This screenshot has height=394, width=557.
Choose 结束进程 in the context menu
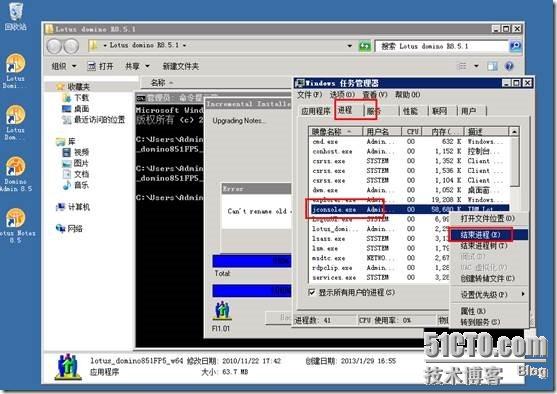tap(490, 235)
